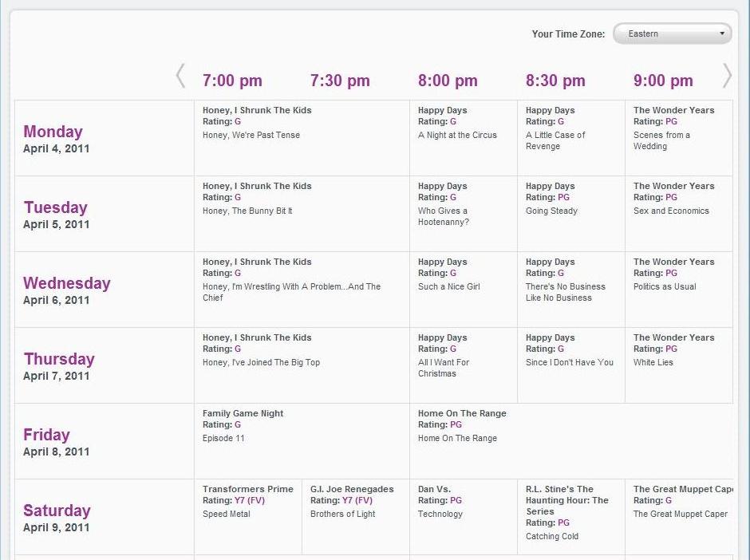
Task: Open episode Brothers of Light
Action: 342,514
